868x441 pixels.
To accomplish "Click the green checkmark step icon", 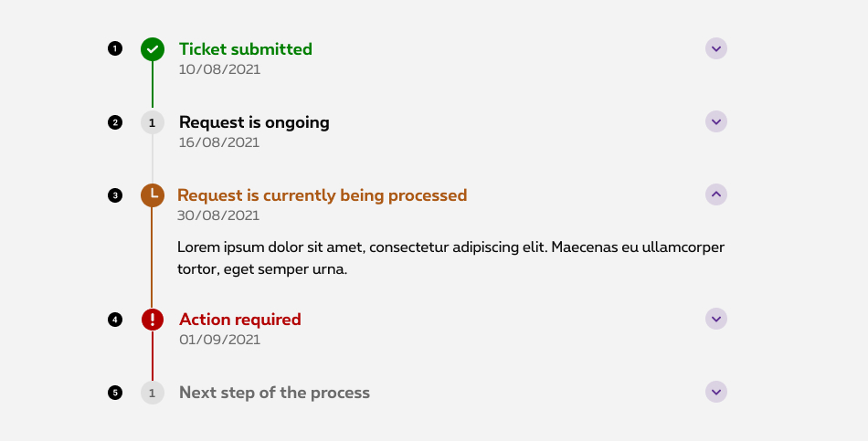I will [x=153, y=49].
